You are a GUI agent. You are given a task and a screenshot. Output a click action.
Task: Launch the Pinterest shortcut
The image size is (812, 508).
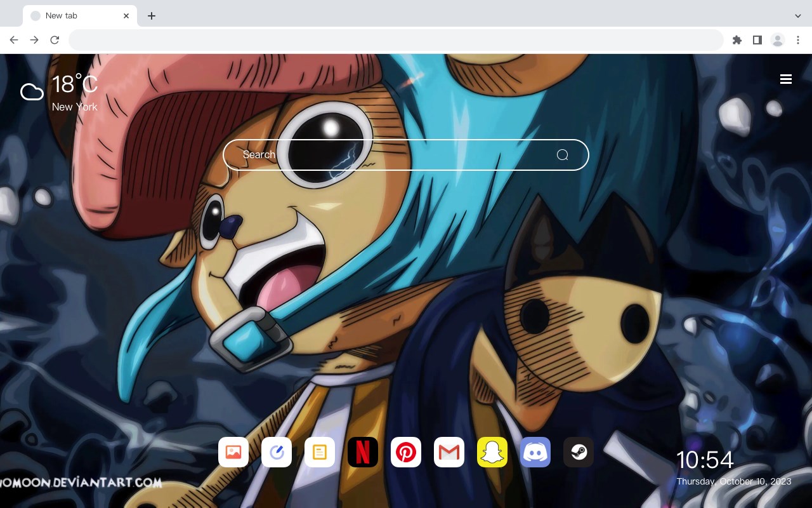click(406, 452)
